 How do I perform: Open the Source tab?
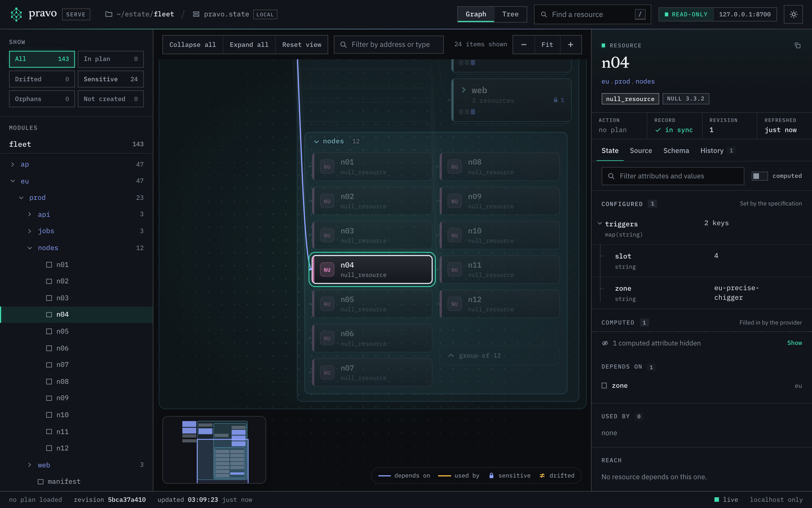(x=641, y=151)
